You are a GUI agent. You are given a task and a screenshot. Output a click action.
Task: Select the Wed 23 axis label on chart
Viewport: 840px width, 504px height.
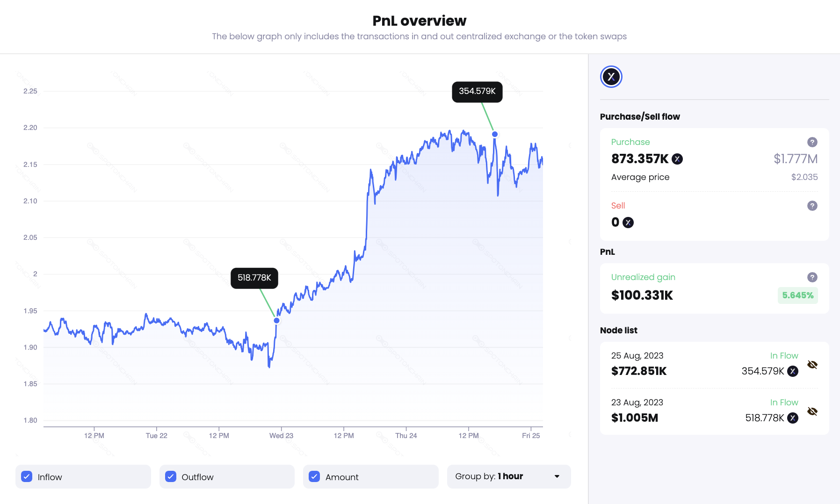[281, 435]
